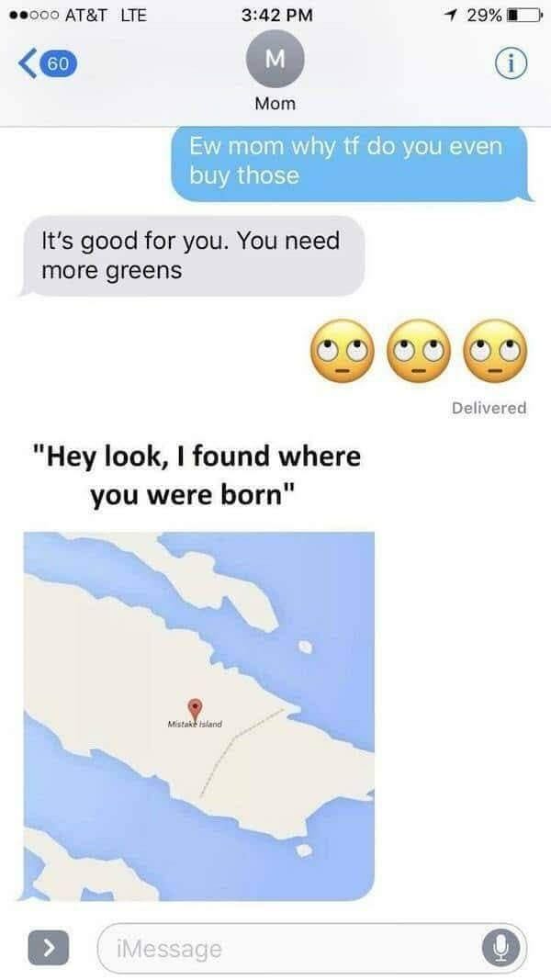
Task: Open the contact info icon
Action: (x=511, y=62)
